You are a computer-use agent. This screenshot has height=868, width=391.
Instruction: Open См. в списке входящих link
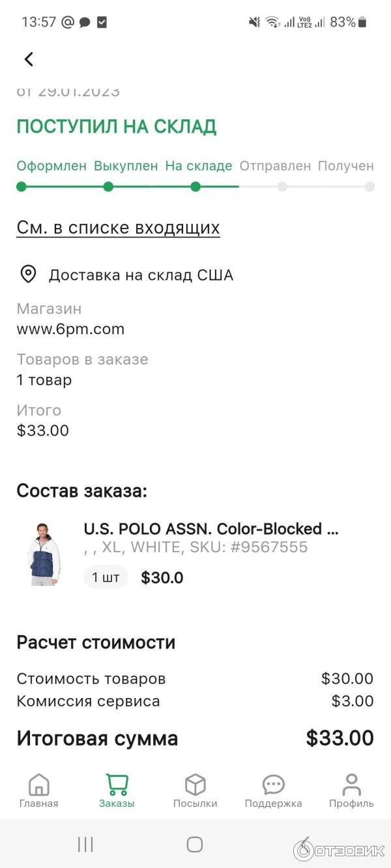(x=118, y=228)
